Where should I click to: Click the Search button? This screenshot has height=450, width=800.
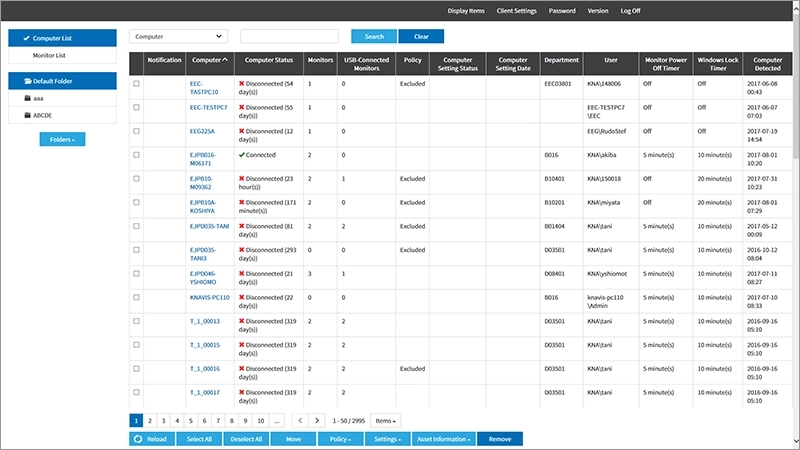coord(374,36)
